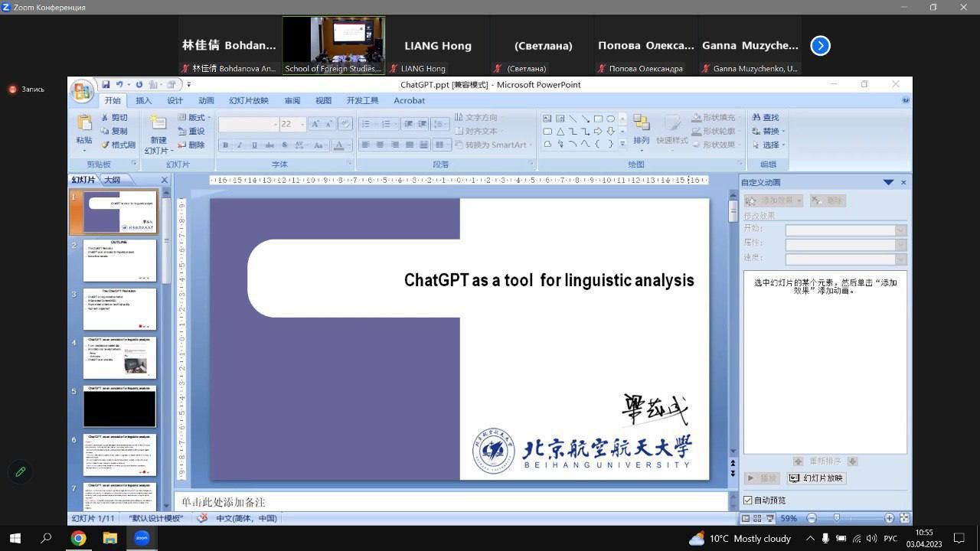Fit slide to current window
The image size is (980, 551).
(x=904, y=518)
